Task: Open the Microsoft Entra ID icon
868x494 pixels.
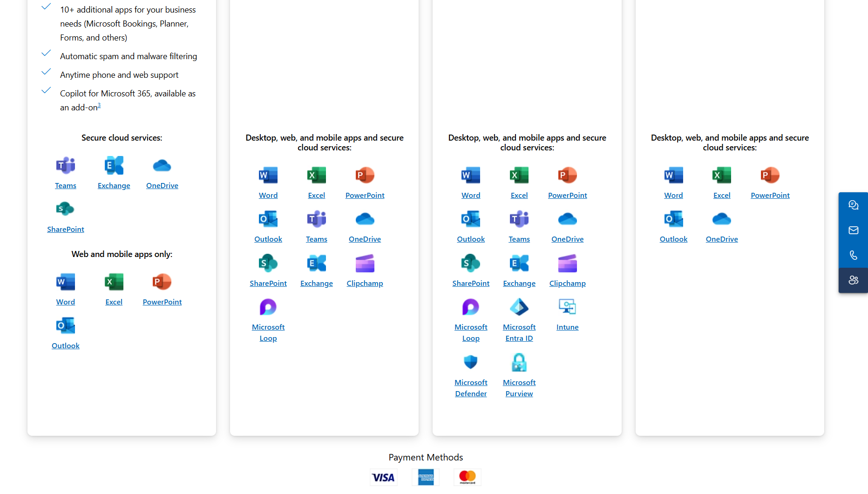Action: pos(519,307)
